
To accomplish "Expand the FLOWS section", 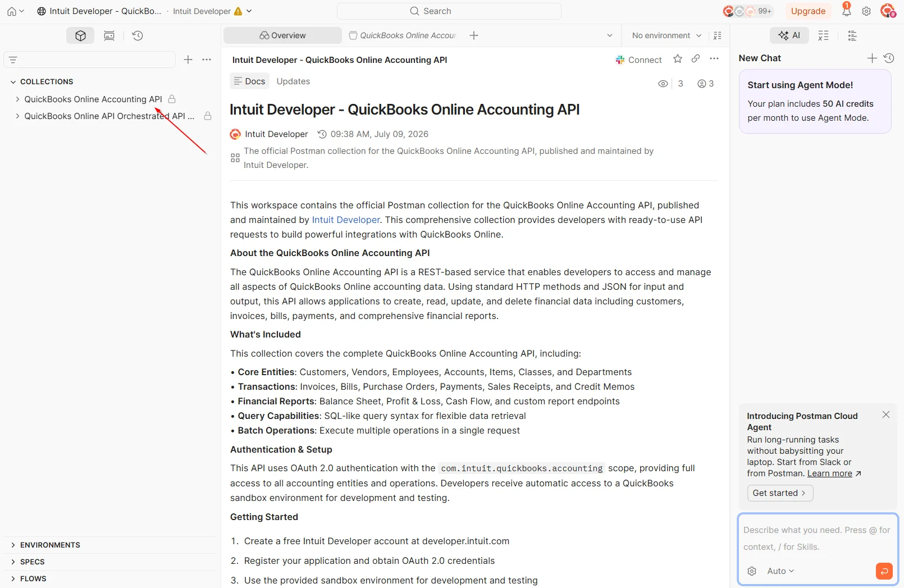I will click(13, 579).
